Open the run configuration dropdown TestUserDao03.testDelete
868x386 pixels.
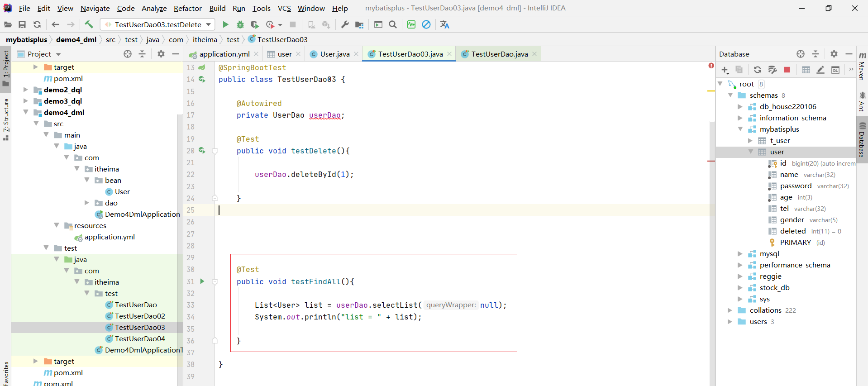(x=158, y=24)
